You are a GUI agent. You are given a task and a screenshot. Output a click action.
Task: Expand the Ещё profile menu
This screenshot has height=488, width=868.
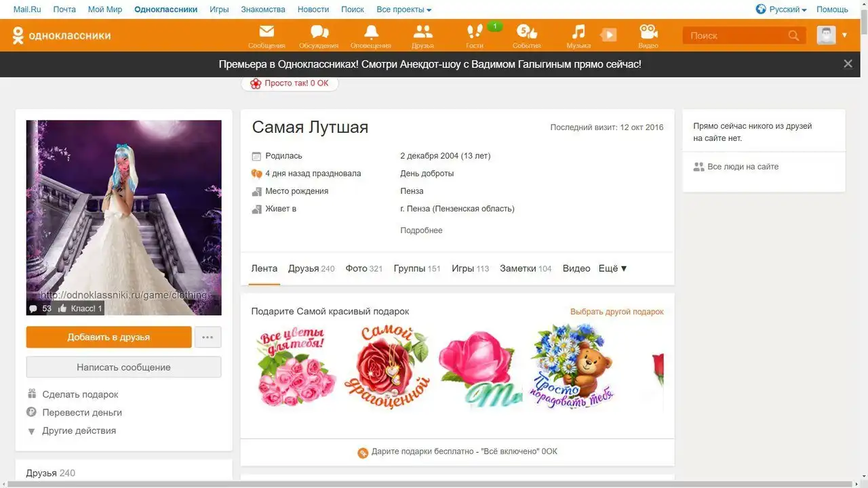(612, 268)
